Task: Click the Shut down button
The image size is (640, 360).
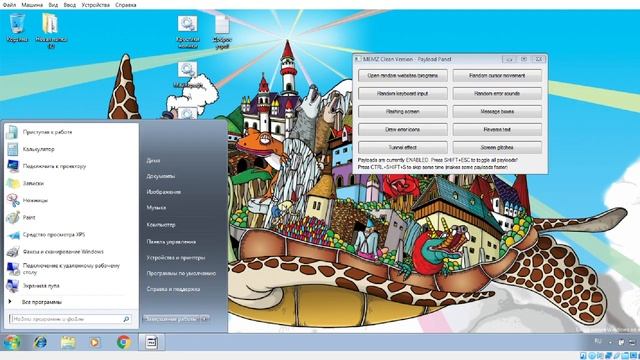Action: pos(171,319)
